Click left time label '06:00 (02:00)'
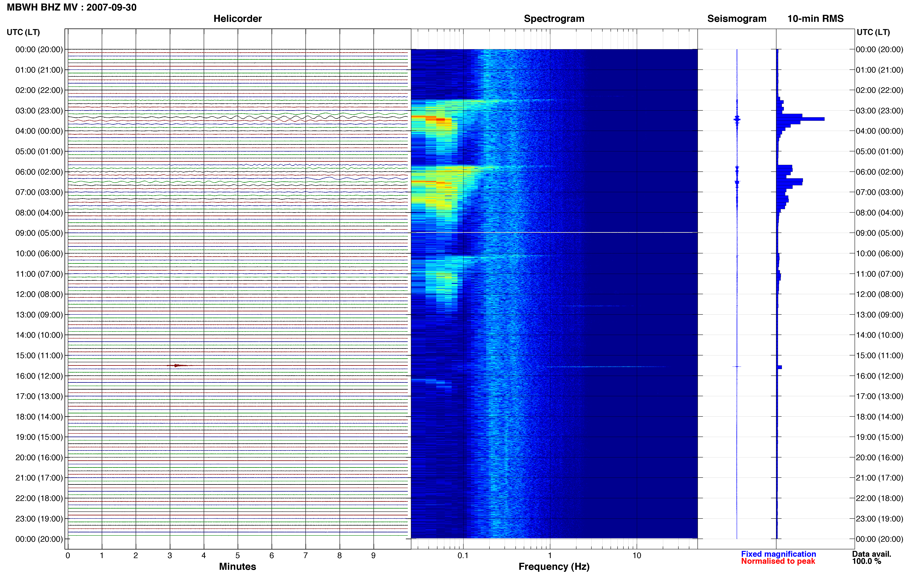 [39, 172]
